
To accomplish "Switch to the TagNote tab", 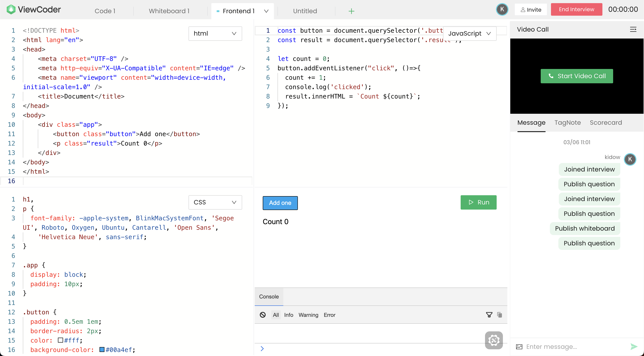I will click(x=568, y=123).
